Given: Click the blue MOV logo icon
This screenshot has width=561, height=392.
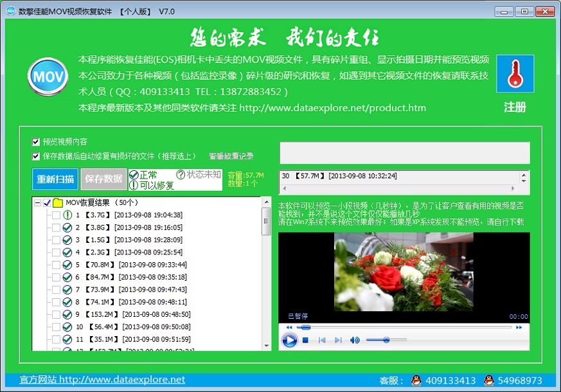Looking at the screenshot, I should click(48, 77).
